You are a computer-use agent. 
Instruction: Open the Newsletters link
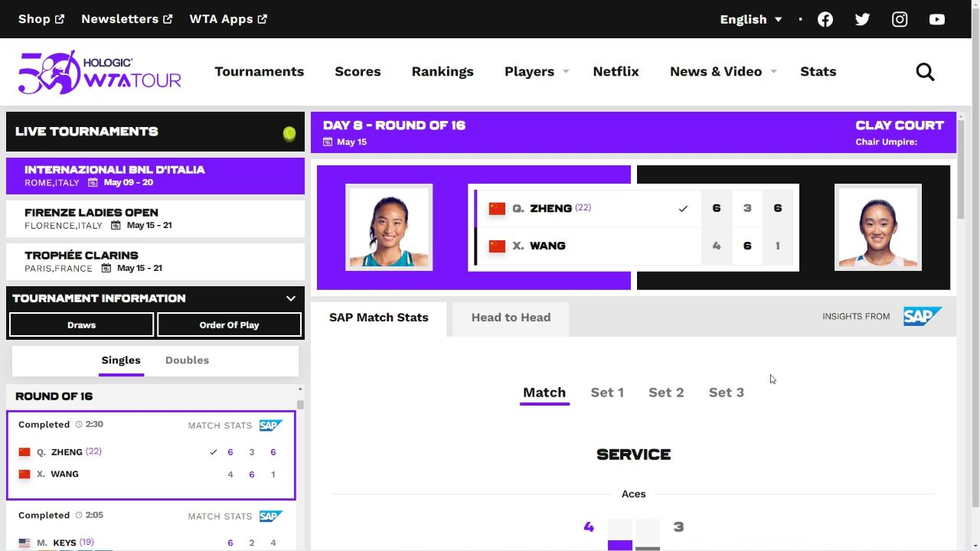coord(127,19)
